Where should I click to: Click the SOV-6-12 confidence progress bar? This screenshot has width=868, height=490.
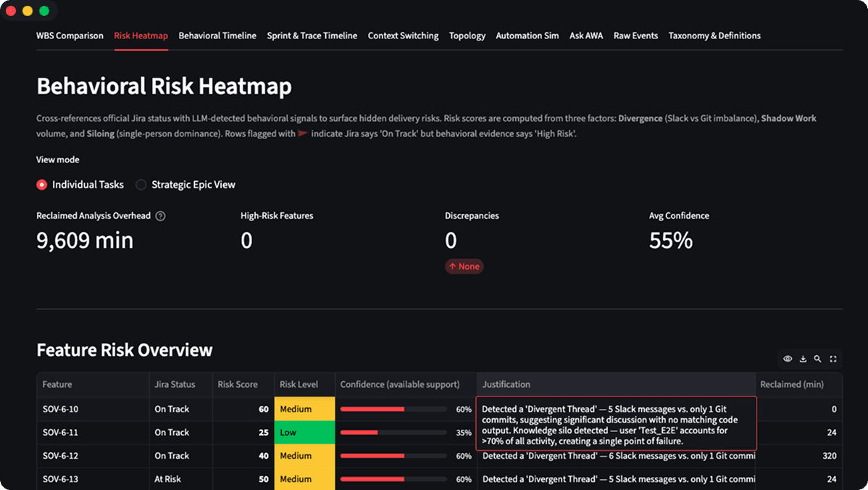pos(393,456)
